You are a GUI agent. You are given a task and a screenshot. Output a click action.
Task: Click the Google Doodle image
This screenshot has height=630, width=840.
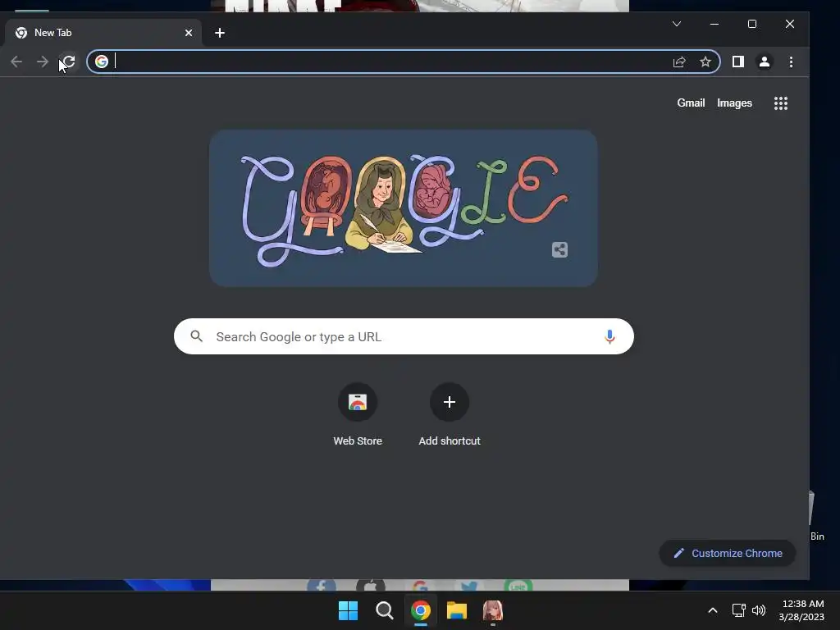[x=404, y=208]
